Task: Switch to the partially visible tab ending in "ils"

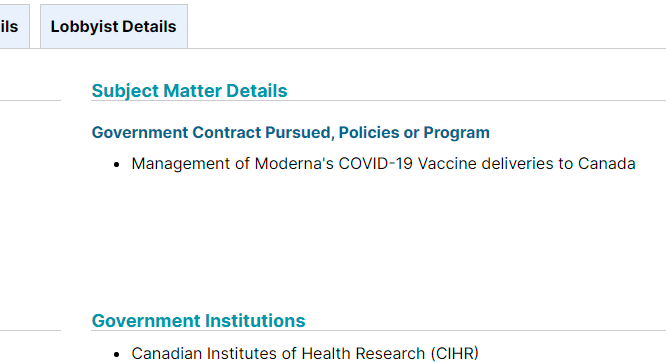Action: click(x=14, y=26)
